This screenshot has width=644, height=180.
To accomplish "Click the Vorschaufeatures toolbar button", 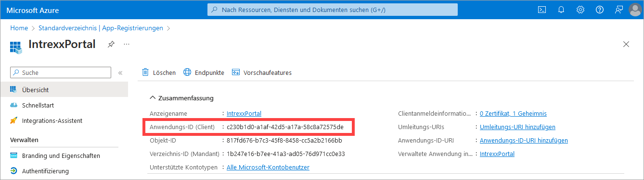I will coord(262,72).
